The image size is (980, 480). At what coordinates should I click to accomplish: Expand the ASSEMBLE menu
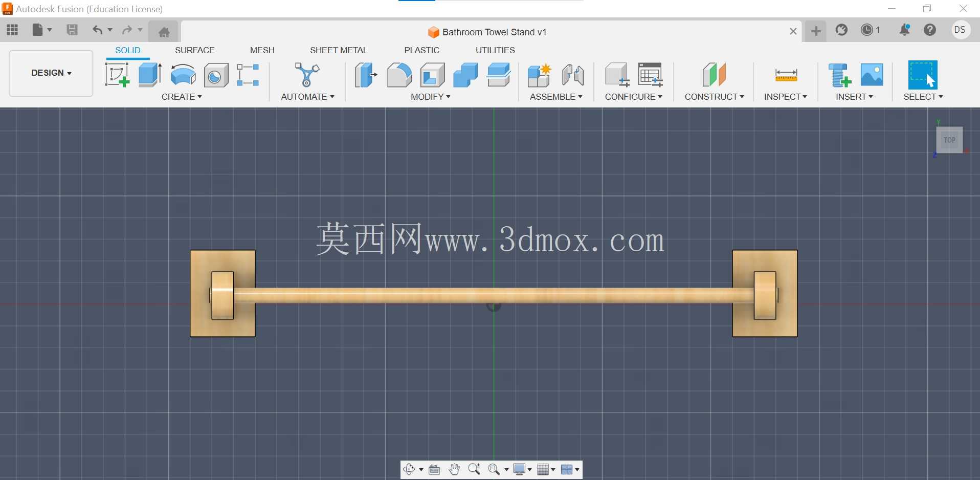tap(556, 97)
